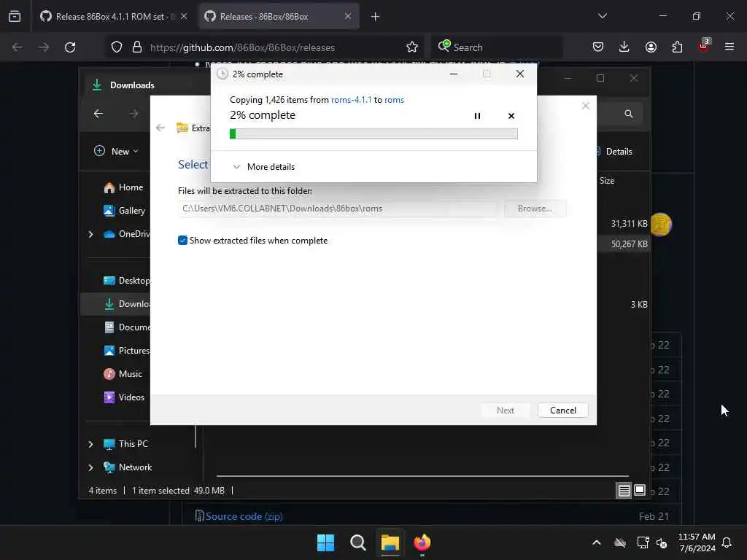The height and width of the screenshot is (560, 747).
Task: Open Save to Pocket icon
Action: pos(598,47)
